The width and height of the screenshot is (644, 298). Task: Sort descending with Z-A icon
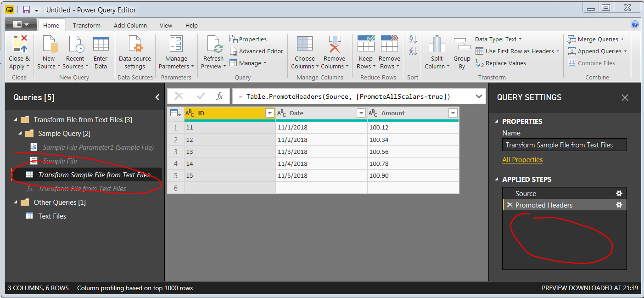click(413, 51)
